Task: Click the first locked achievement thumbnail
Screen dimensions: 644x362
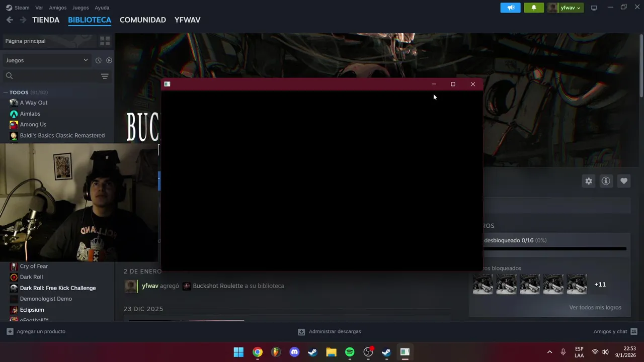Action: point(483,284)
